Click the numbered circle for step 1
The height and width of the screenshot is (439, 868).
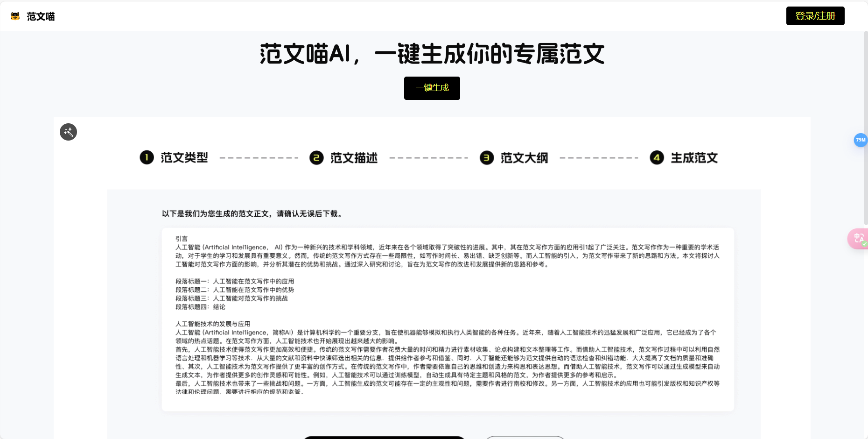click(146, 158)
